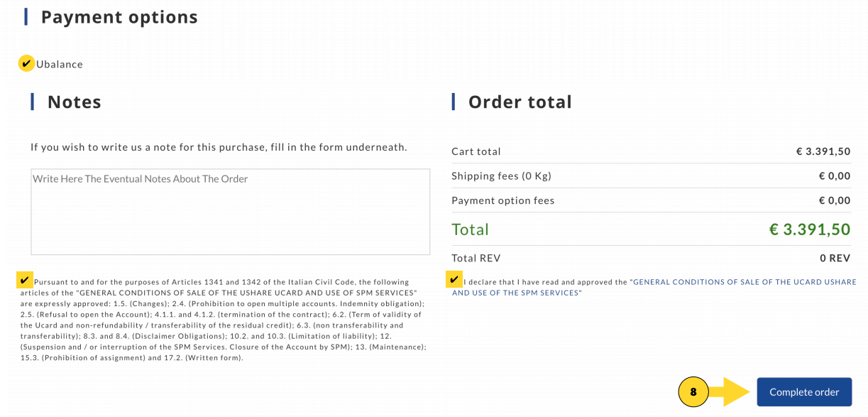
Task: Click the Ubalance label text
Action: coord(60,65)
